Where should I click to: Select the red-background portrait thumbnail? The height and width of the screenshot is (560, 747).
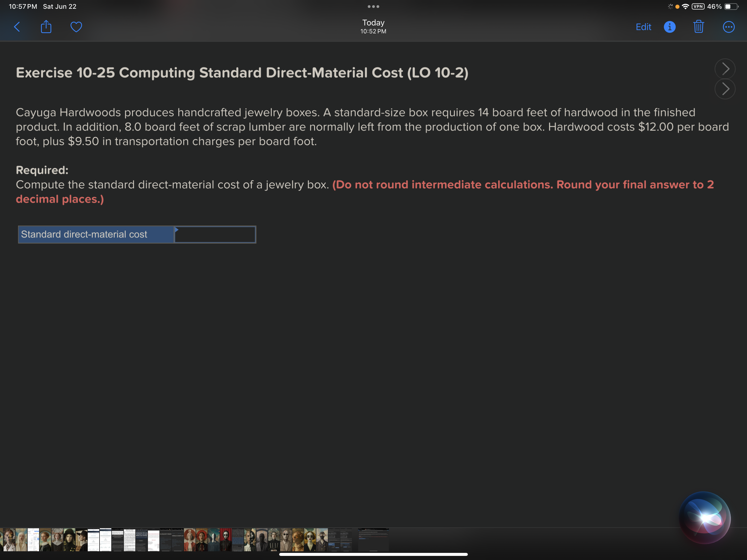[x=226, y=539]
